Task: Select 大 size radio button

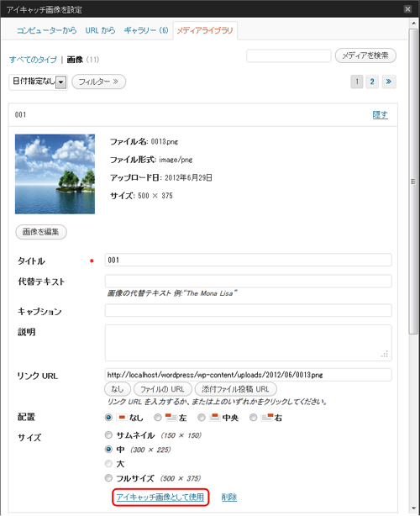Action: click(x=108, y=463)
